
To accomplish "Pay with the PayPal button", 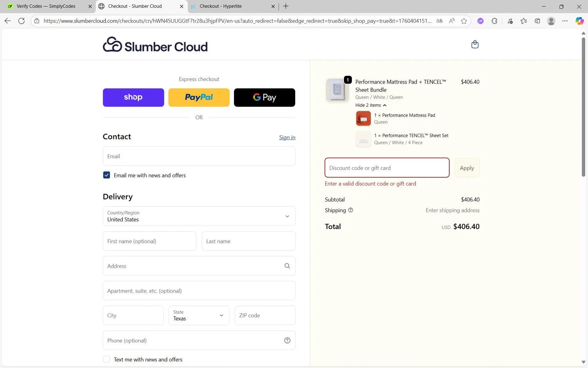I will click(199, 97).
